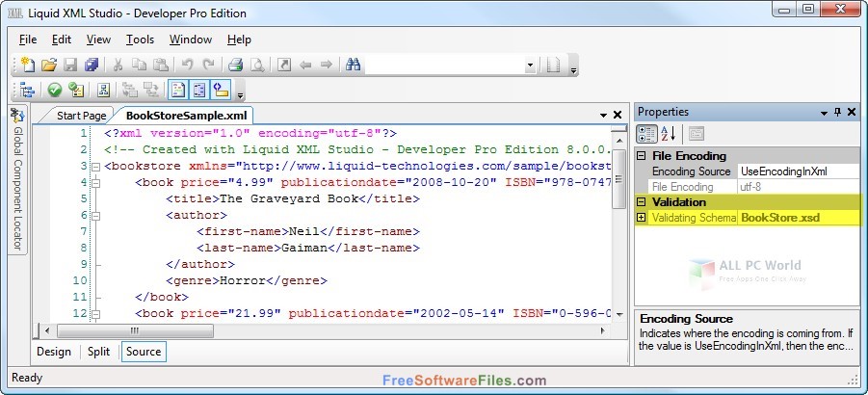
Task: Click the editor vertical scrollbar down arrow
Action: click(x=618, y=314)
